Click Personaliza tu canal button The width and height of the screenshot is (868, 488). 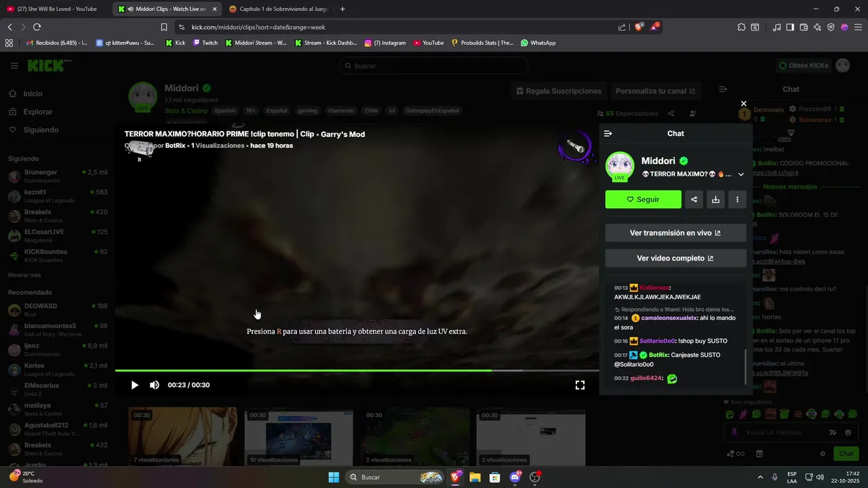(655, 91)
